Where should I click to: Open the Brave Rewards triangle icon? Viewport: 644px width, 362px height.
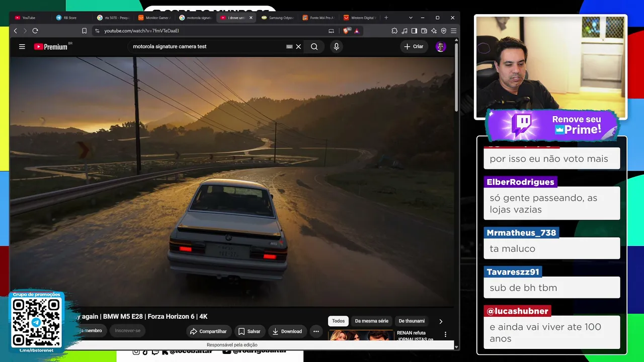[357, 31]
